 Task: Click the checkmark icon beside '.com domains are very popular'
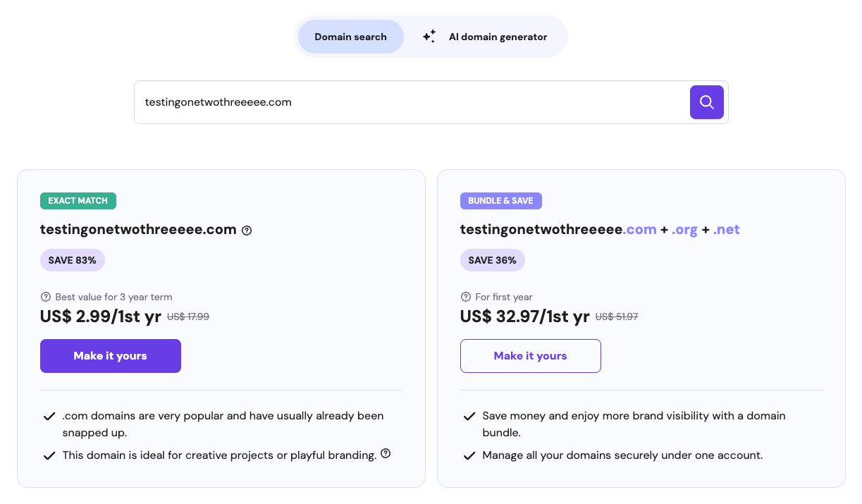49,416
